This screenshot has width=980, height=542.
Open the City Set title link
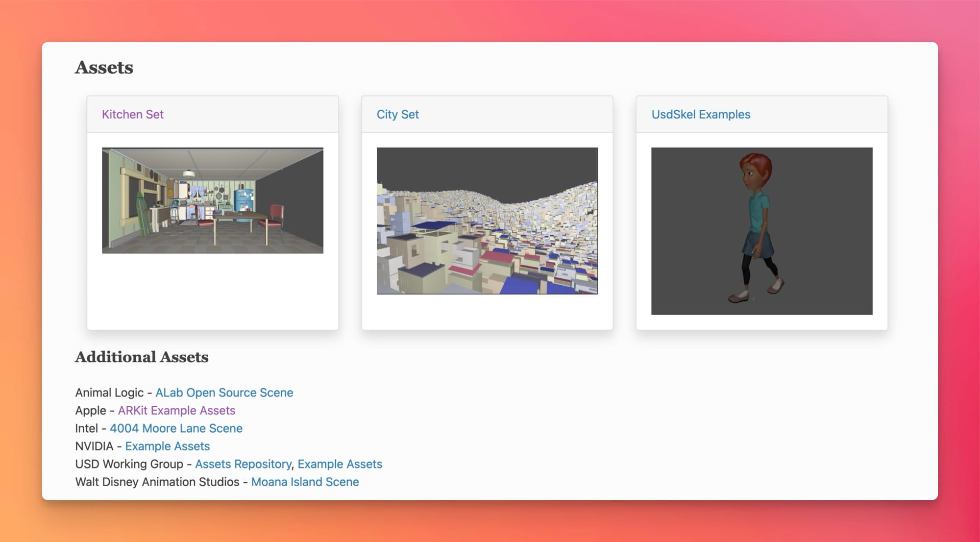pos(397,114)
